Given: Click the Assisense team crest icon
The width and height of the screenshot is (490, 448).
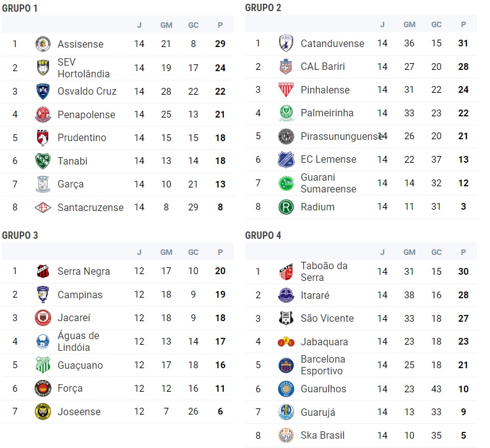Looking at the screenshot, I should [43, 44].
